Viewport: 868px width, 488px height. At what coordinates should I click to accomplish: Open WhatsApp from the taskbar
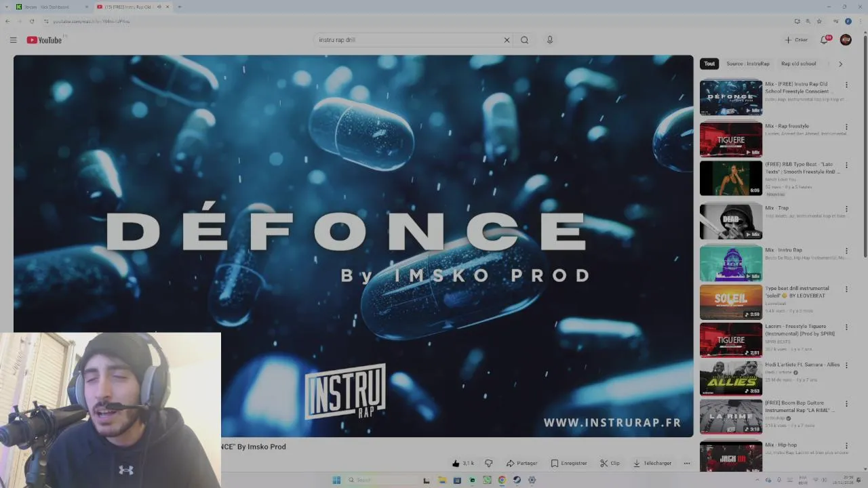tap(487, 480)
